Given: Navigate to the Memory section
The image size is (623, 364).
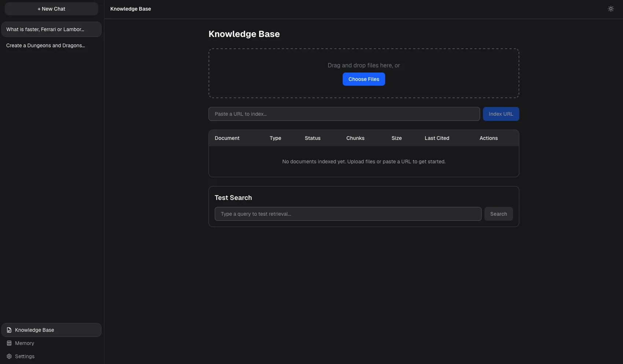Looking at the screenshot, I should click(x=24, y=343).
